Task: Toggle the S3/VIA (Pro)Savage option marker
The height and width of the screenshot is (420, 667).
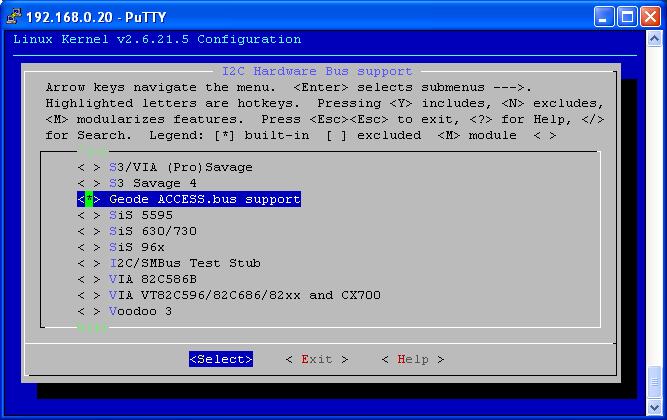Action: pos(89,167)
